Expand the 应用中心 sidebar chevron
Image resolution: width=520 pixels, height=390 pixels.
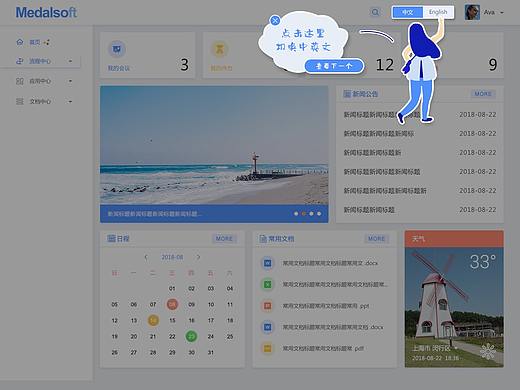point(70,81)
